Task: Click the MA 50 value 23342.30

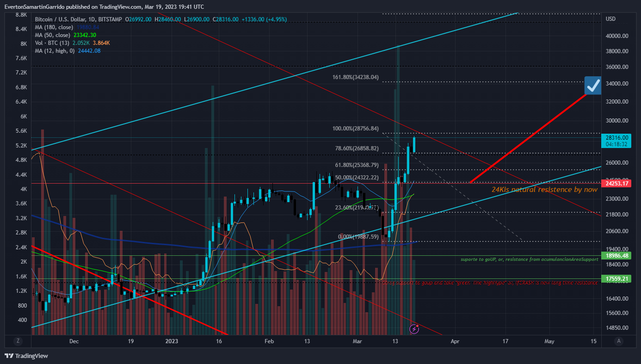Action: pyautogui.click(x=85, y=35)
